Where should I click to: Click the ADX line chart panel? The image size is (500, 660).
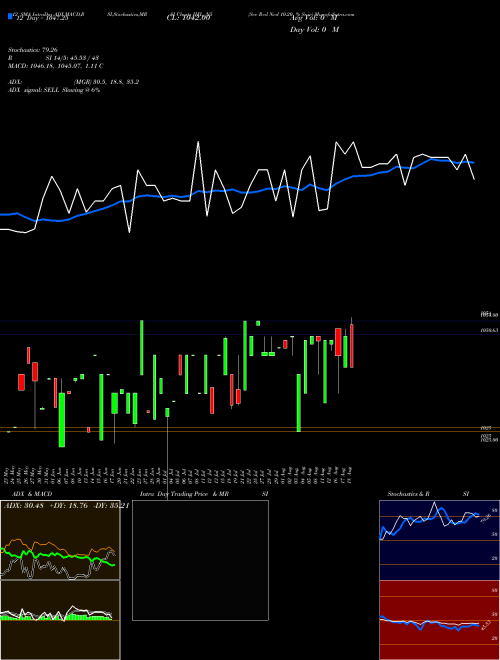[60, 540]
